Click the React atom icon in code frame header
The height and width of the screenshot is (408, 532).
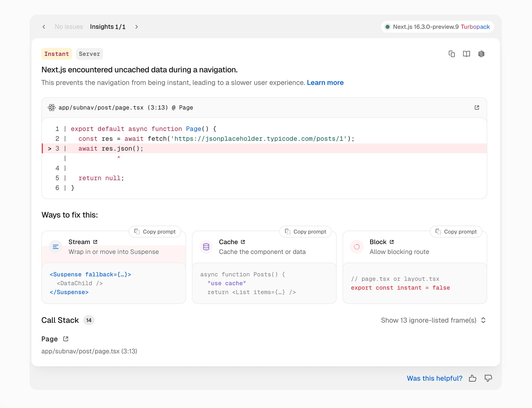pos(52,108)
